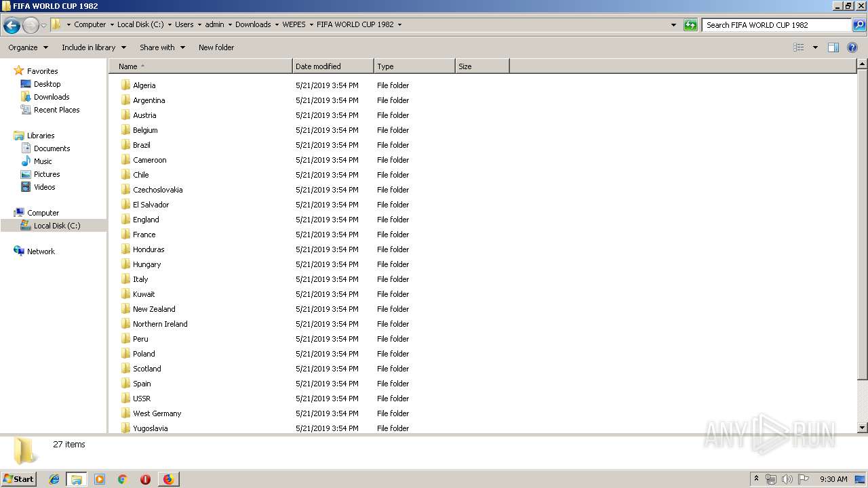Viewport: 868px width, 488px height.
Task: Select the Italy folder icon
Action: (x=125, y=279)
